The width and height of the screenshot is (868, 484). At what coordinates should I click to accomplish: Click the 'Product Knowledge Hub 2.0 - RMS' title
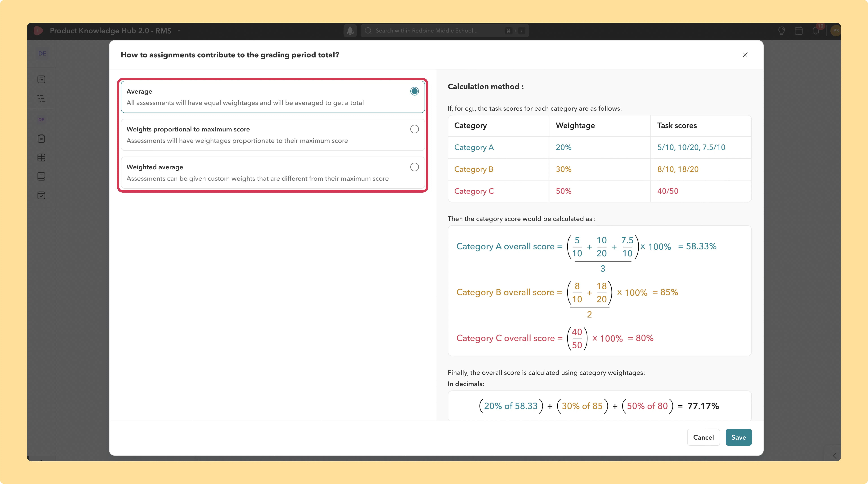110,31
